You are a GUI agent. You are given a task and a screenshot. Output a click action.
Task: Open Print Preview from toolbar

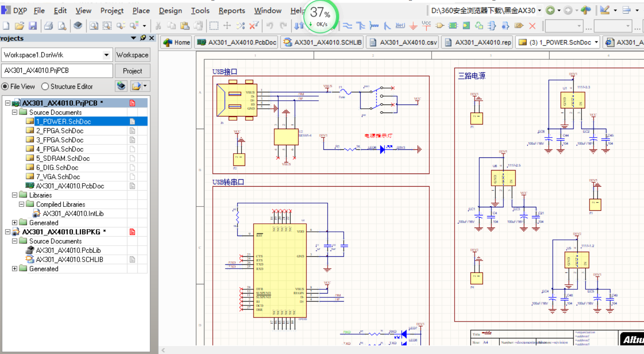click(x=62, y=26)
